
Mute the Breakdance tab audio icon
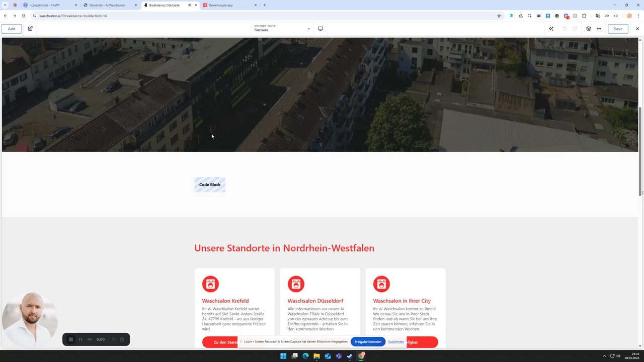pyautogui.click(x=190, y=5)
